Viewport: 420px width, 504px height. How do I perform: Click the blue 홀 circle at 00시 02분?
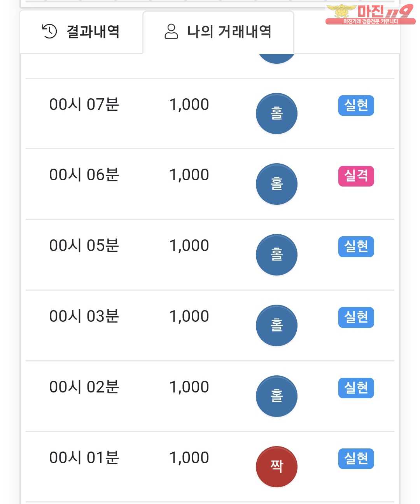pos(276,396)
